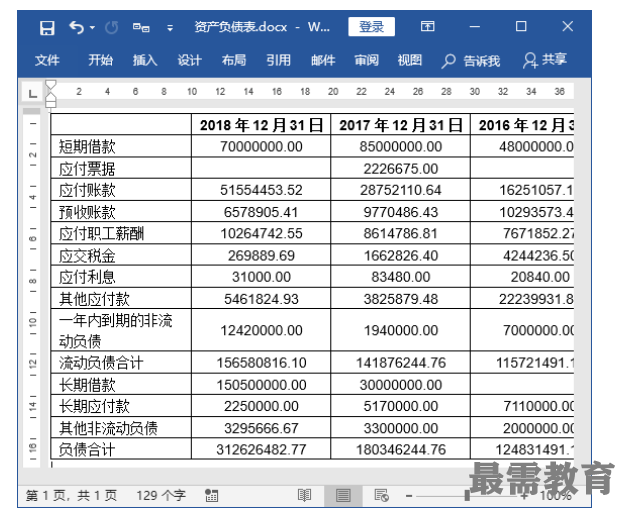Click word count '129 个字'
This screenshot has height=518, width=621.
point(161,495)
